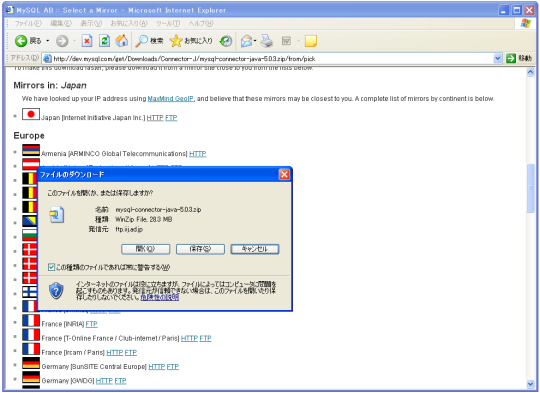Screen dimensions: 540x393
Task: Open the Favorites star toolbar button
Action: pos(191,41)
